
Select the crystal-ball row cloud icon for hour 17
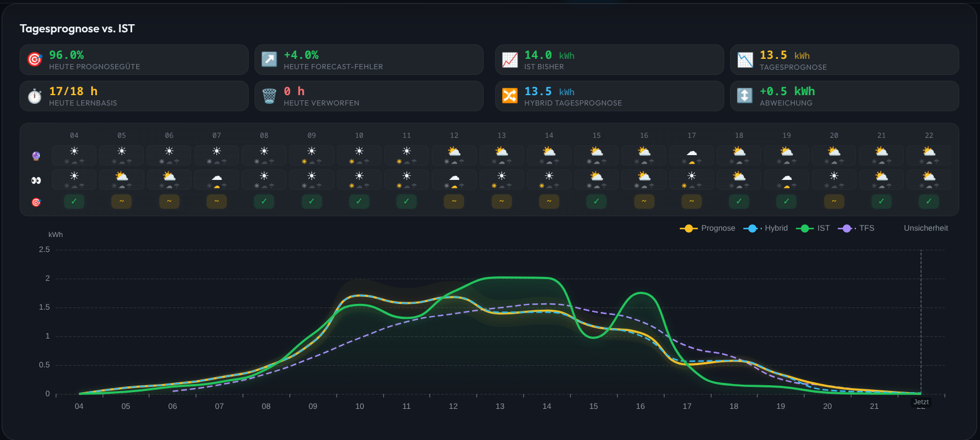point(691,152)
